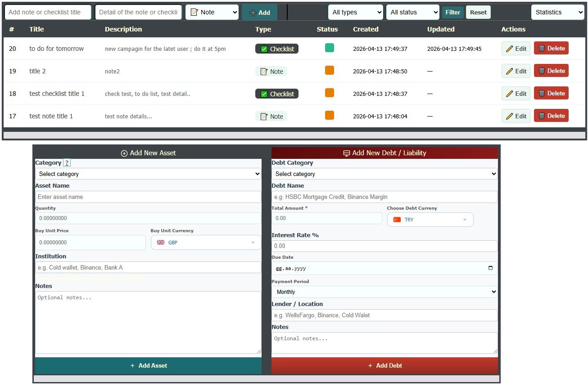Click the category help question mark icon
Viewport: 588px width, 387px height.
(x=67, y=163)
